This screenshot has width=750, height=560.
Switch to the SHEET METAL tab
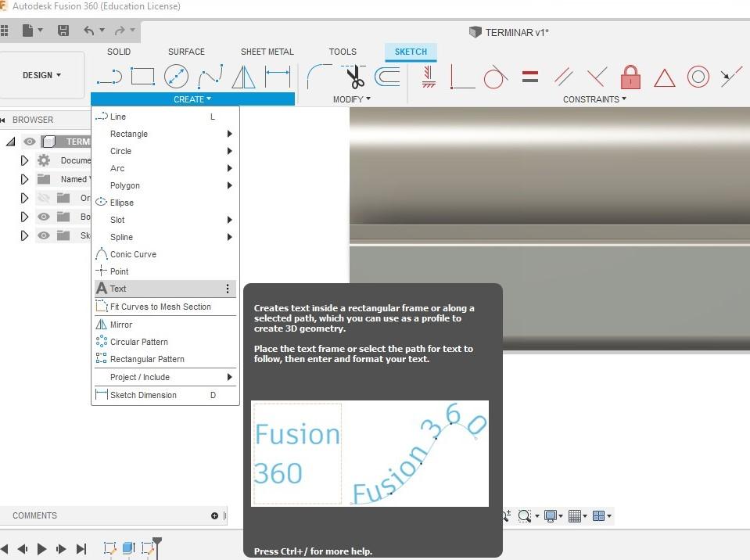(x=267, y=52)
